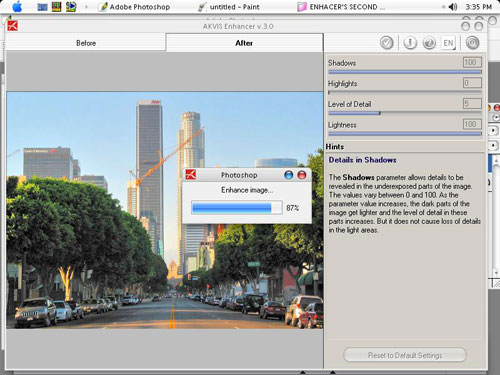This screenshot has height=375, width=500.
Task: Click the Level of Detail slider handle
Action: (x=380, y=113)
